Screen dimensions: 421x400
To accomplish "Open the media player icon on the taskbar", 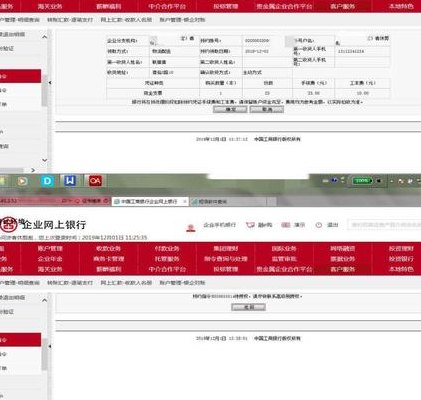I will point(22,181).
